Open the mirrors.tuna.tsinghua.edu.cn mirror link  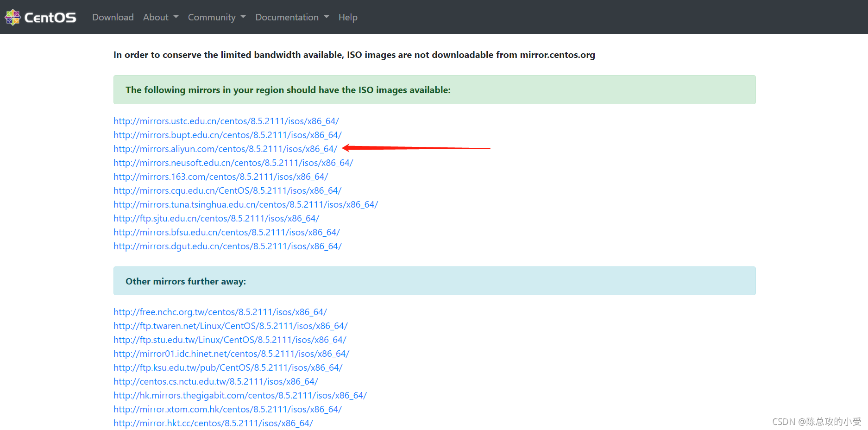click(x=245, y=204)
